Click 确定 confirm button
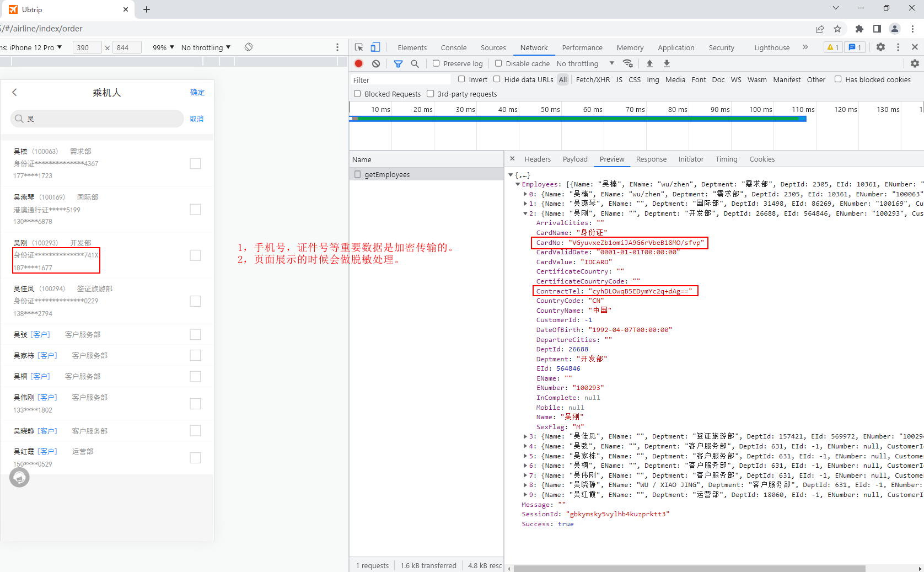Image resolution: width=924 pixels, height=572 pixels. (x=197, y=93)
